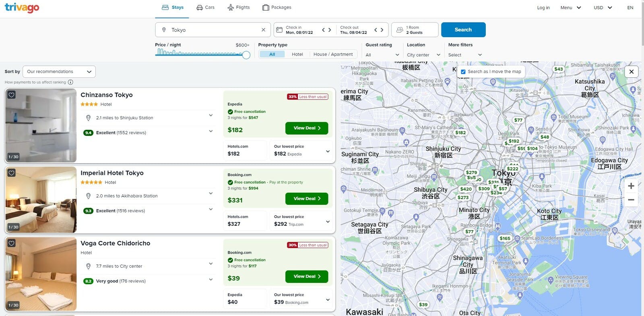Screen dimensions: 644x316
Task: Switch to Stays tab
Action: (x=172, y=8)
